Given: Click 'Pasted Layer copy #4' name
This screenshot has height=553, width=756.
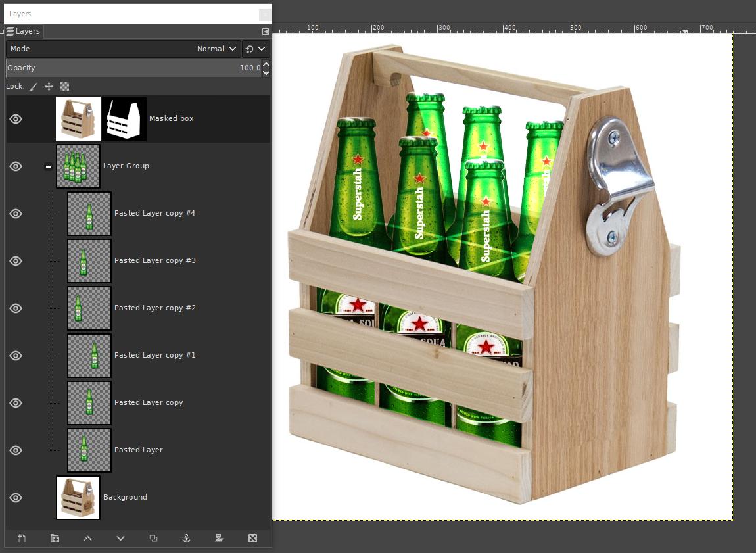Looking at the screenshot, I should coord(154,213).
